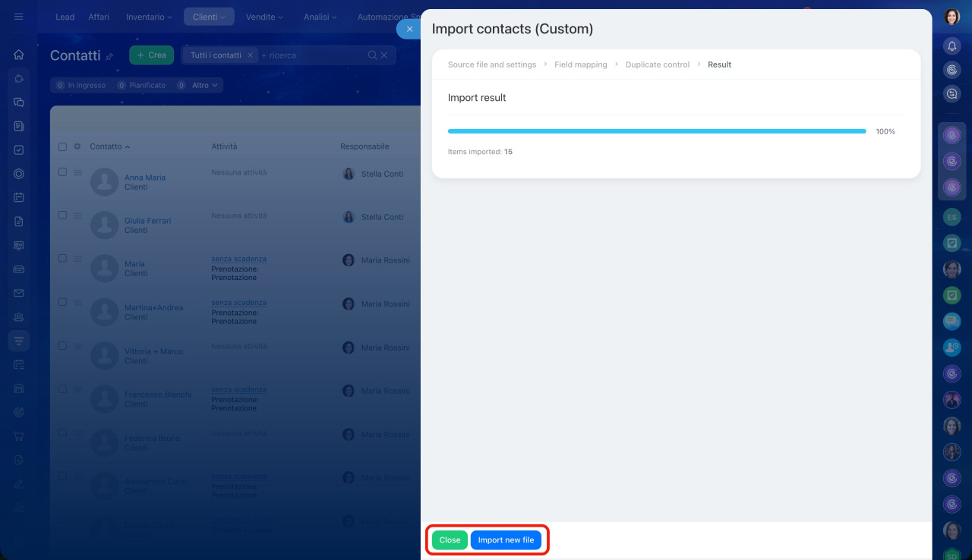Toggle the select-all contacts checkbox
The height and width of the screenshot is (560, 972).
point(62,146)
